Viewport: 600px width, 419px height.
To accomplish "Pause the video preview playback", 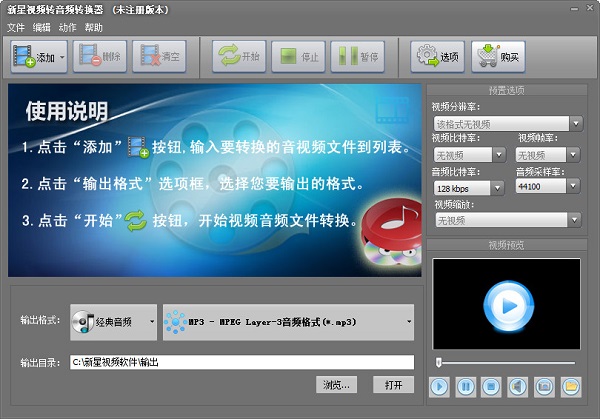I will tap(466, 385).
